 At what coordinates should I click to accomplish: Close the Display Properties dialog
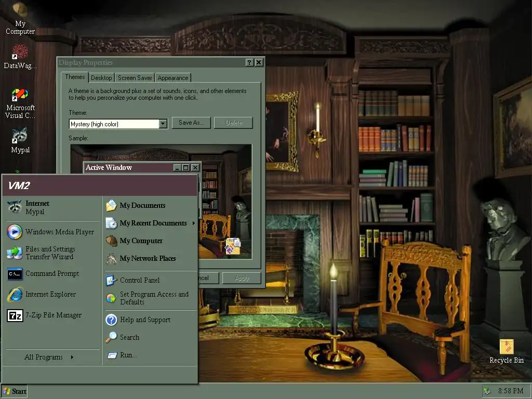click(259, 62)
